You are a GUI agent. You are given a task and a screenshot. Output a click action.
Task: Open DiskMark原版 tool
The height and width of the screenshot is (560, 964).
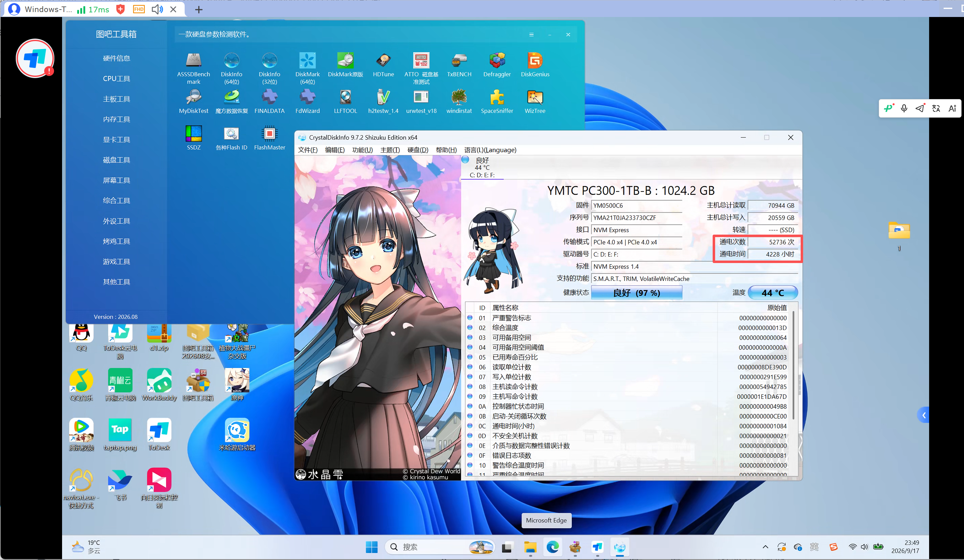(x=345, y=65)
